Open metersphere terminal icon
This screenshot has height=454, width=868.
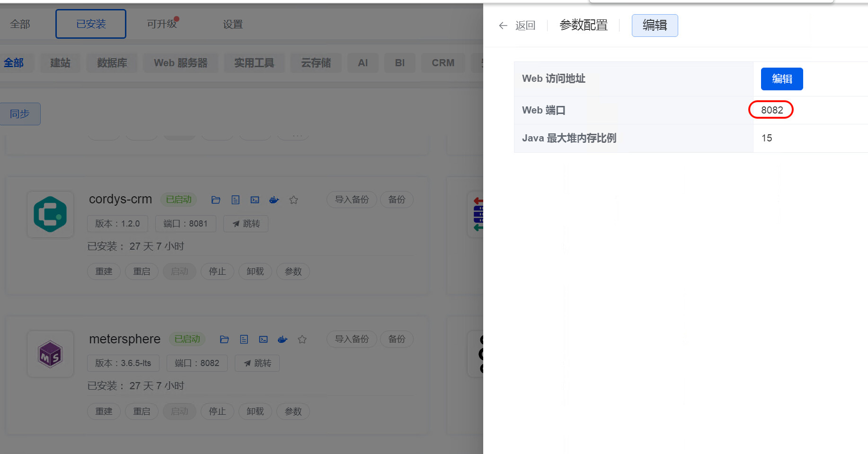point(263,340)
